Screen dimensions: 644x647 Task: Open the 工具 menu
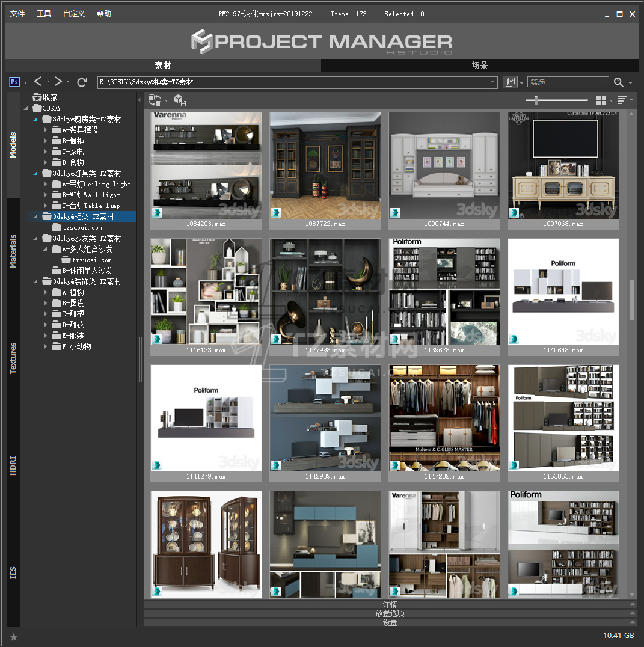click(x=44, y=13)
